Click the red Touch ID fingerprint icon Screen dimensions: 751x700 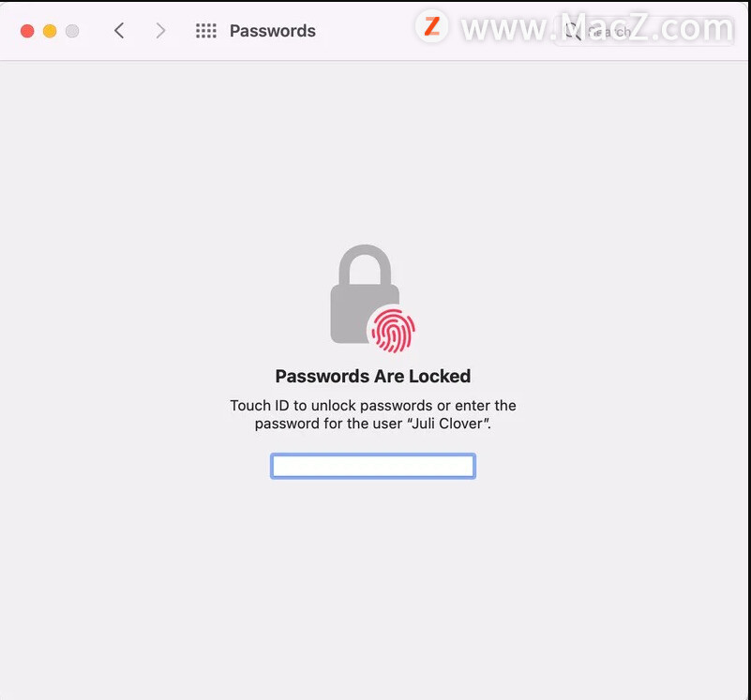(x=393, y=331)
